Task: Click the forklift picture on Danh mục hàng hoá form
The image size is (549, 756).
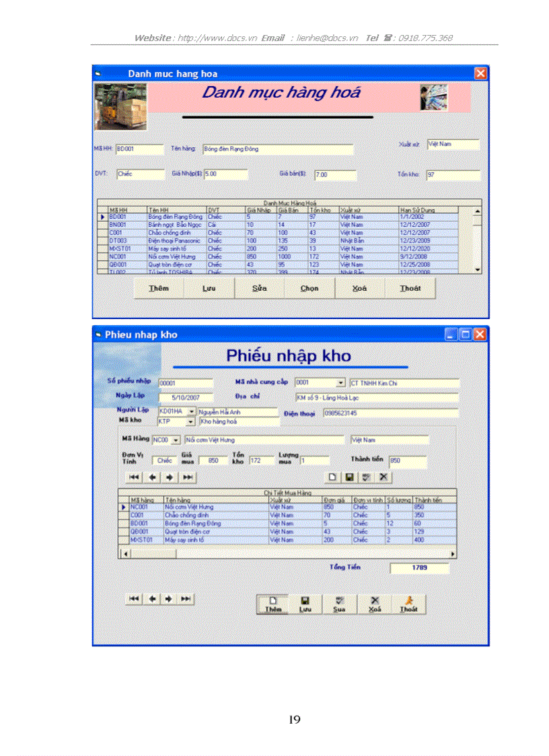Action: (x=120, y=106)
